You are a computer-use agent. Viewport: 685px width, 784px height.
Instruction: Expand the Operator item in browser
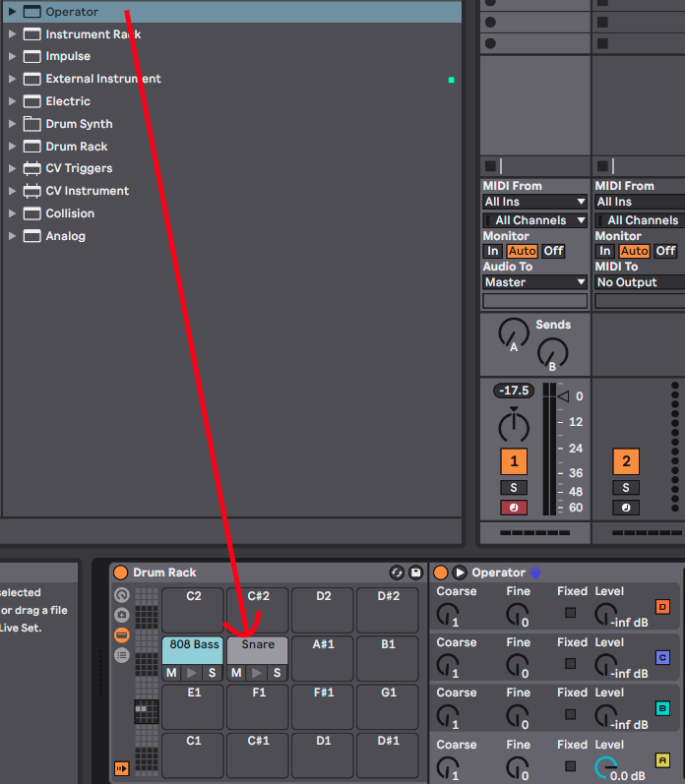tap(12, 11)
